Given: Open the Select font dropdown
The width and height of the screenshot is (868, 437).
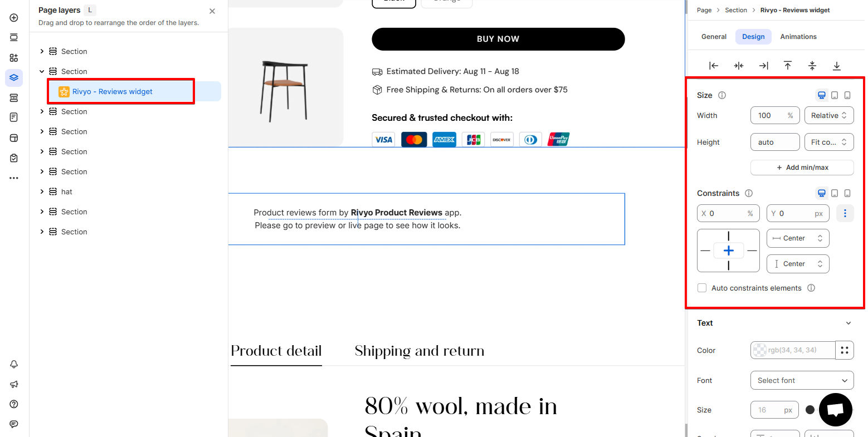Looking at the screenshot, I should coord(802,380).
